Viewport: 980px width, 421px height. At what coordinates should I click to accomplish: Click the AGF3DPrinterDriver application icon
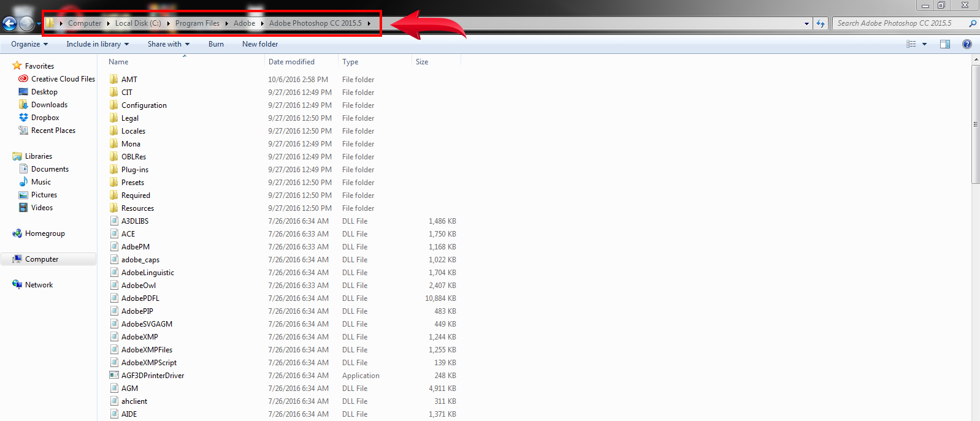coord(114,376)
